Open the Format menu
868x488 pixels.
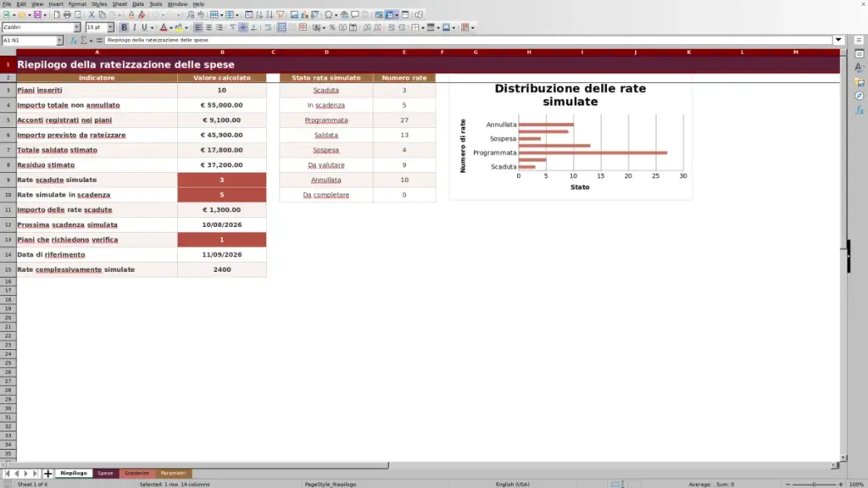(77, 4)
